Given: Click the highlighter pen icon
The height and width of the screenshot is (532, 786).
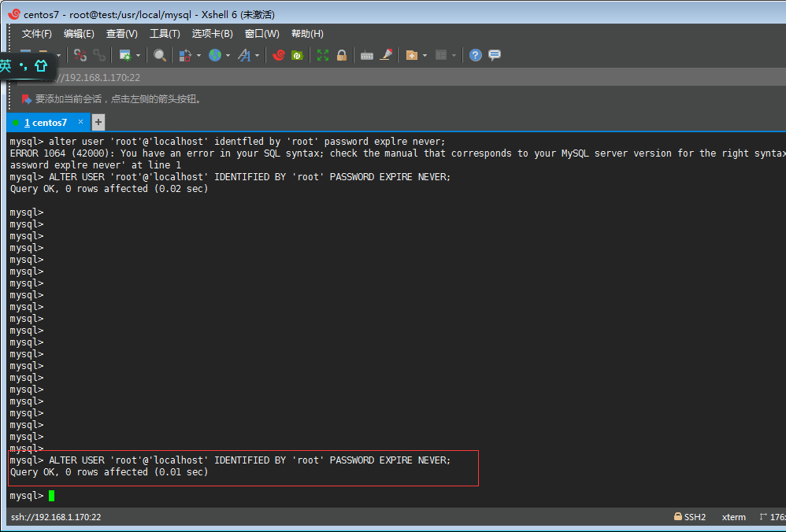Looking at the screenshot, I should coord(386,55).
